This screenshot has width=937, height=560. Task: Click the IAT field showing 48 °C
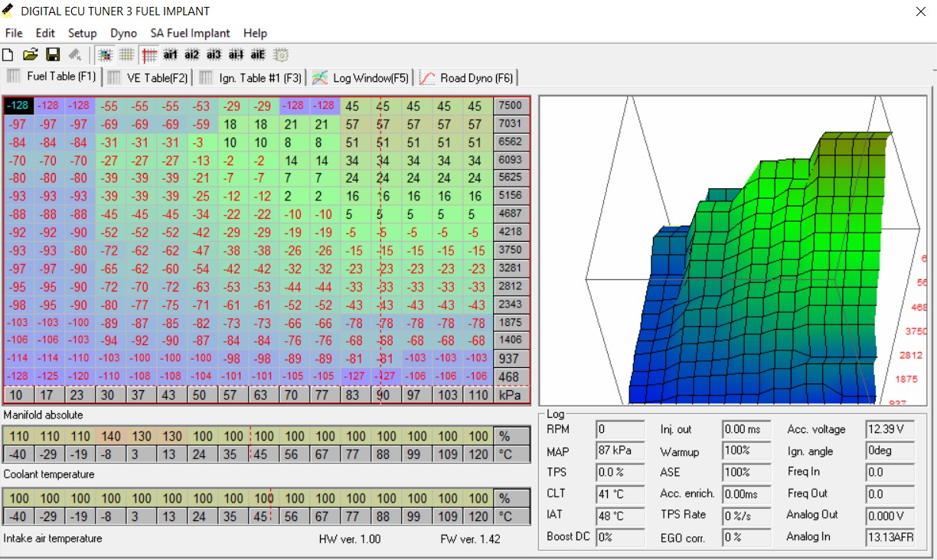620,515
